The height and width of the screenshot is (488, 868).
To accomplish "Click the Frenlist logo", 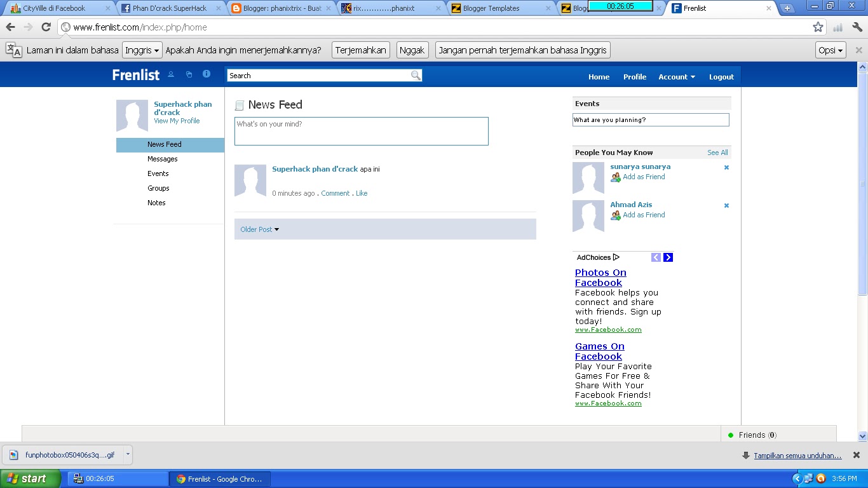I will 135,75.
